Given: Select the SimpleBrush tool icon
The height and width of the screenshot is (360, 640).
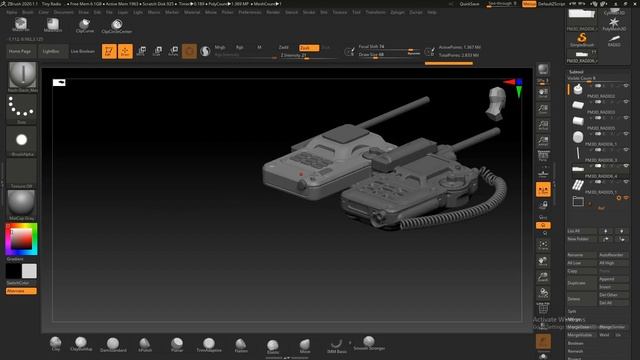Looking at the screenshot, I should 582,40.
